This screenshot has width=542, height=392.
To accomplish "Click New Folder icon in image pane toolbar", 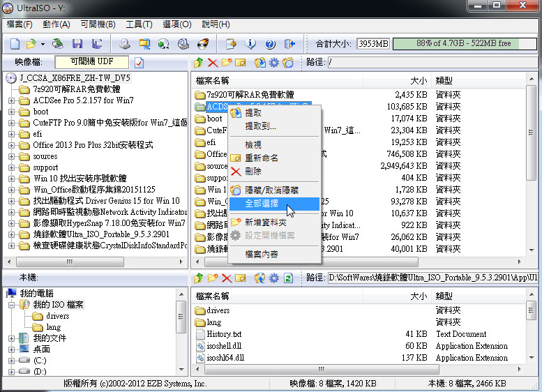I will (227, 63).
